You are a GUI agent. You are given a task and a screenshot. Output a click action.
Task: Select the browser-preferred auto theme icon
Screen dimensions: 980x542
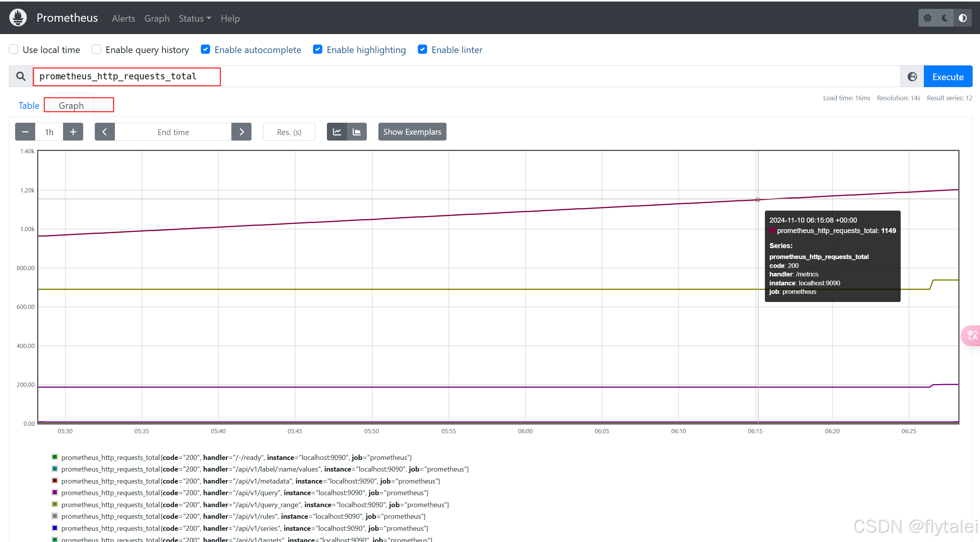coord(963,18)
